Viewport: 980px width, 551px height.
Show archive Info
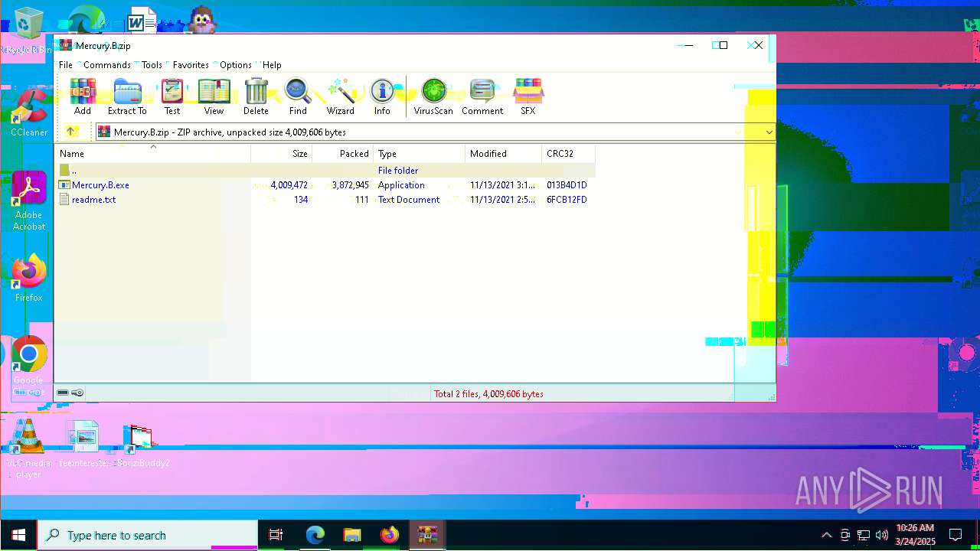[x=382, y=96]
